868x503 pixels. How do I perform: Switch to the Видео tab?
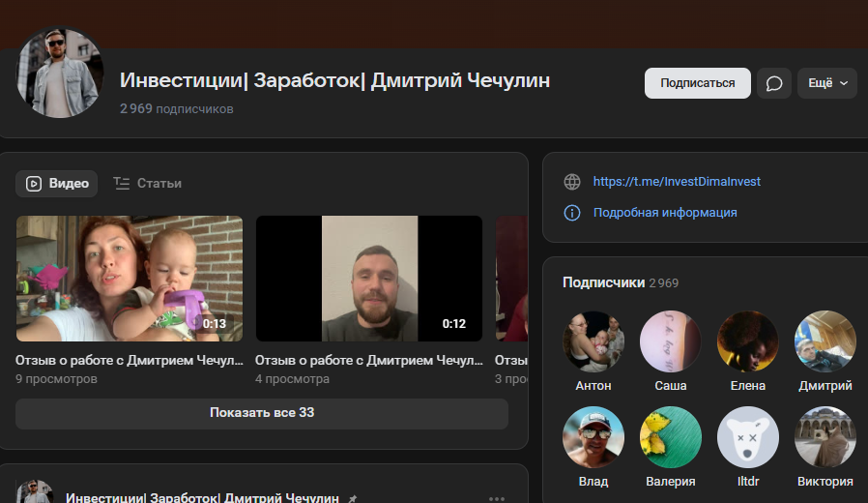click(56, 184)
